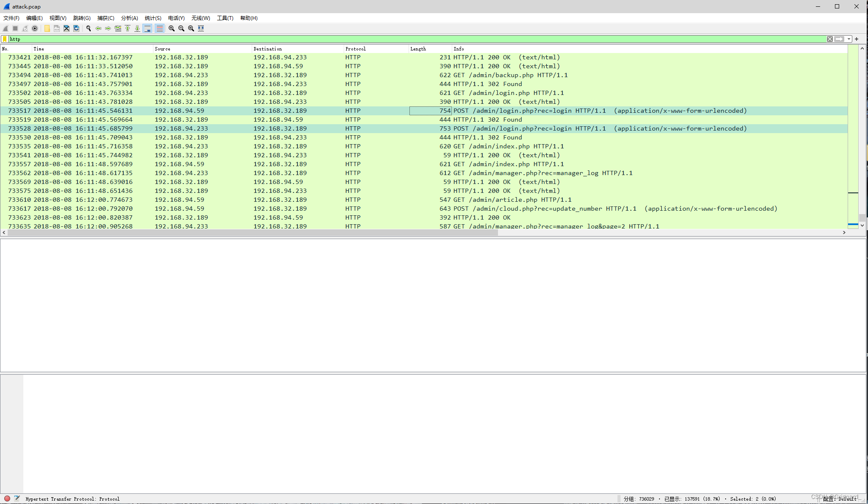The width and height of the screenshot is (868, 504).
Task: Click the packet list vertical scrollbar thumb
Action: [862, 218]
